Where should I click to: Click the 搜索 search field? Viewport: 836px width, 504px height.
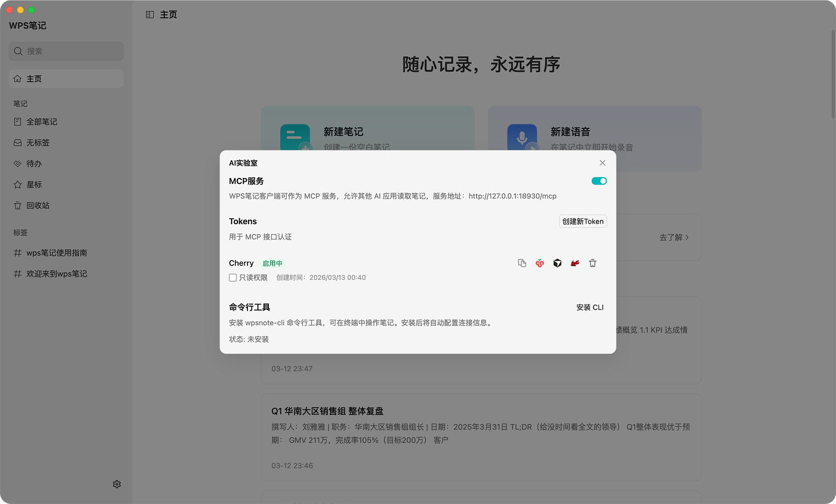(x=66, y=51)
